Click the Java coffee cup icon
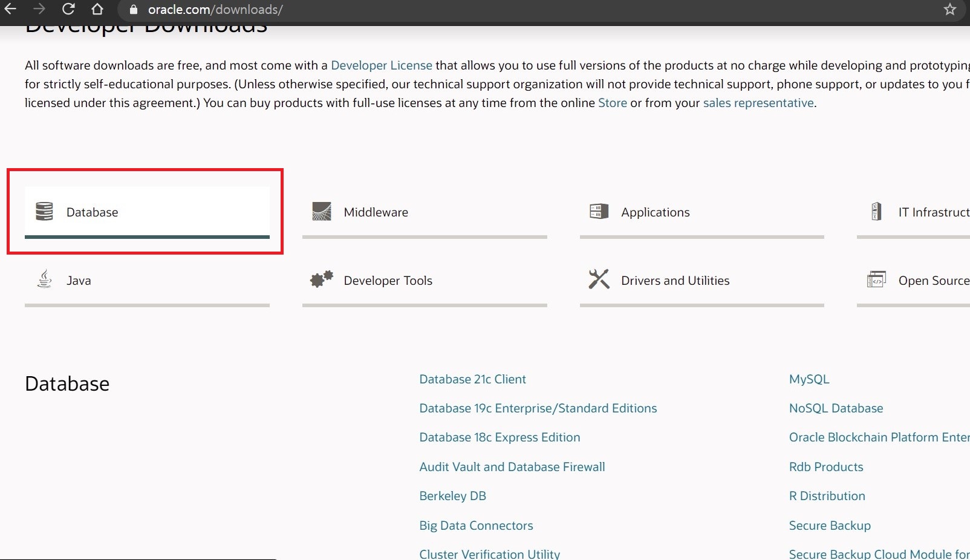The height and width of the screenshot is (560, 970). (x=44, y=279)
